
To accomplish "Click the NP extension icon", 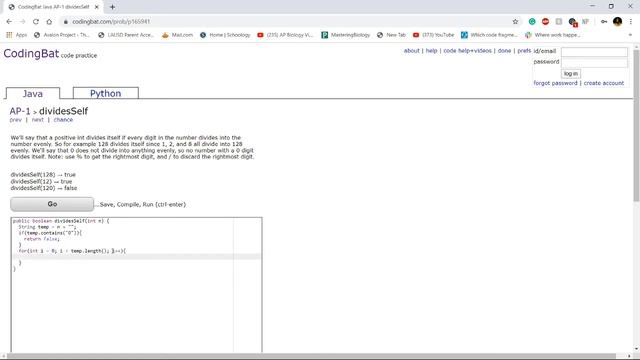I will coord(585,22).
